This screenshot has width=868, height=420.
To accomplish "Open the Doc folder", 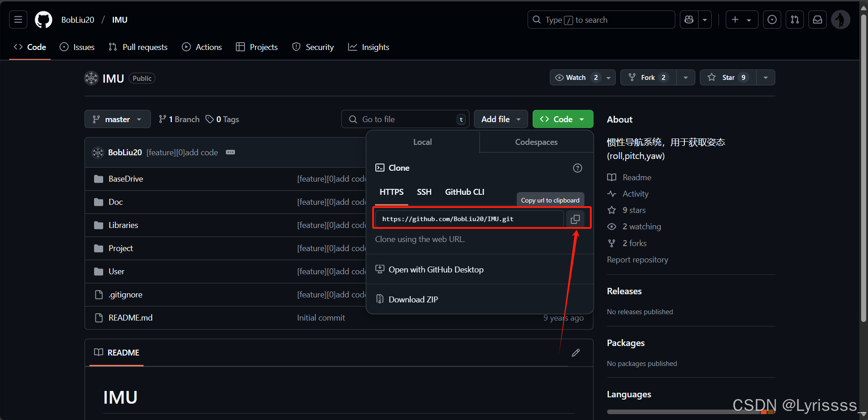I will 115,202.
